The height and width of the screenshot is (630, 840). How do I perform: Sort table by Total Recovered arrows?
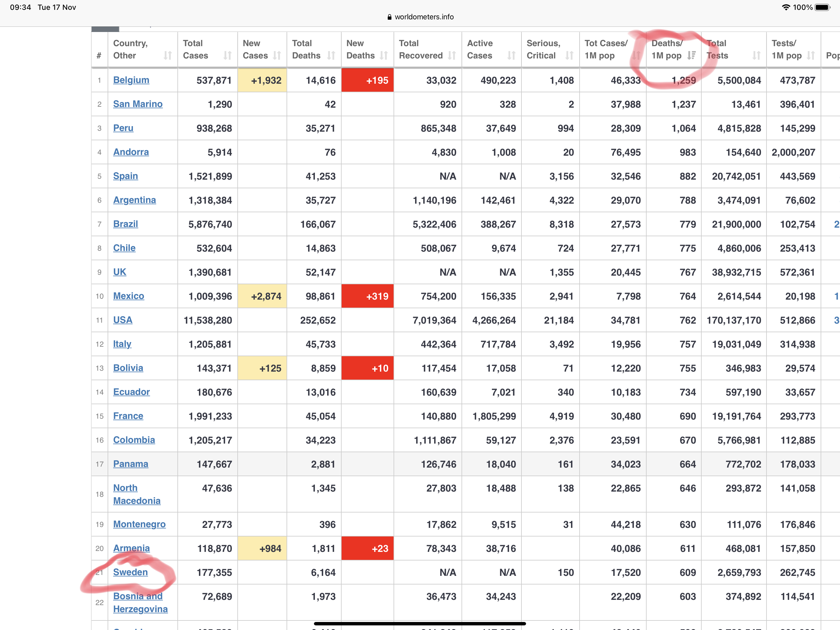(452, 55)
